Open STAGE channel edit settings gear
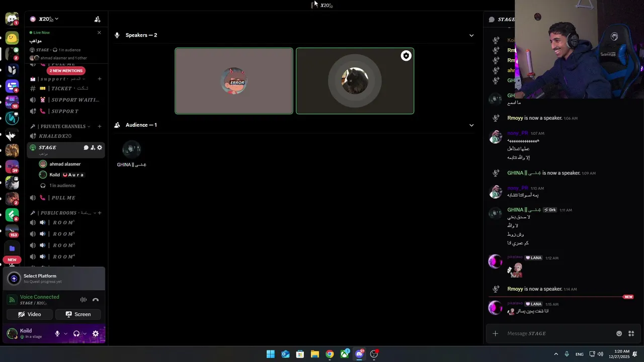The image size is (644, 362). point(100,148)
